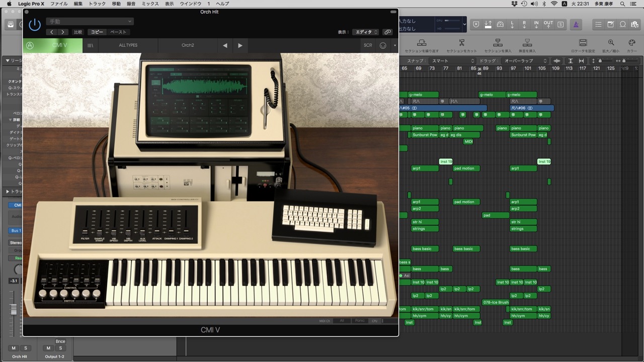Image resolution: width=644 pixels, height=362 pixels.
Task: Open the media browser panel
Action: [x=635, y=24]
